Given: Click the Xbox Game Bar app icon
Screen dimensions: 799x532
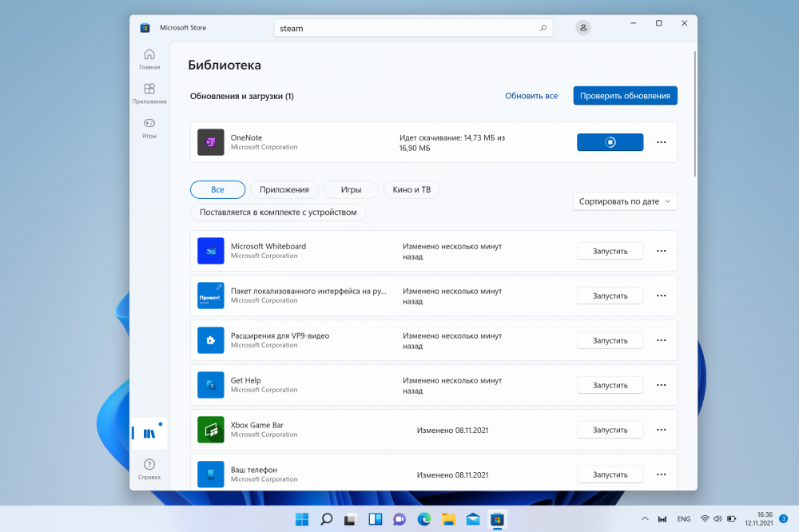Looking at the screenshot, I should pos(211,430).
